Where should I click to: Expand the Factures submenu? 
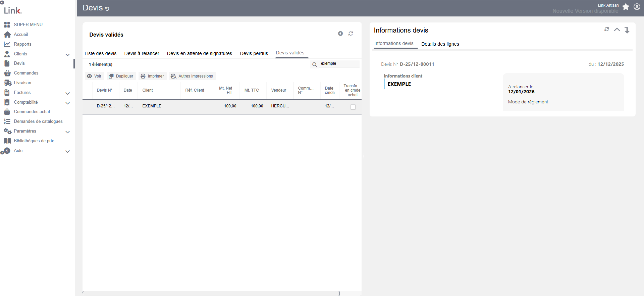[x=67, y=93]
